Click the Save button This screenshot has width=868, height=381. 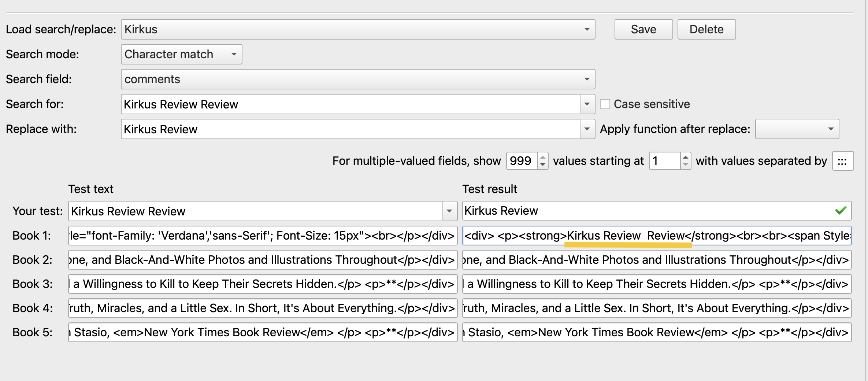coord(643,29)
